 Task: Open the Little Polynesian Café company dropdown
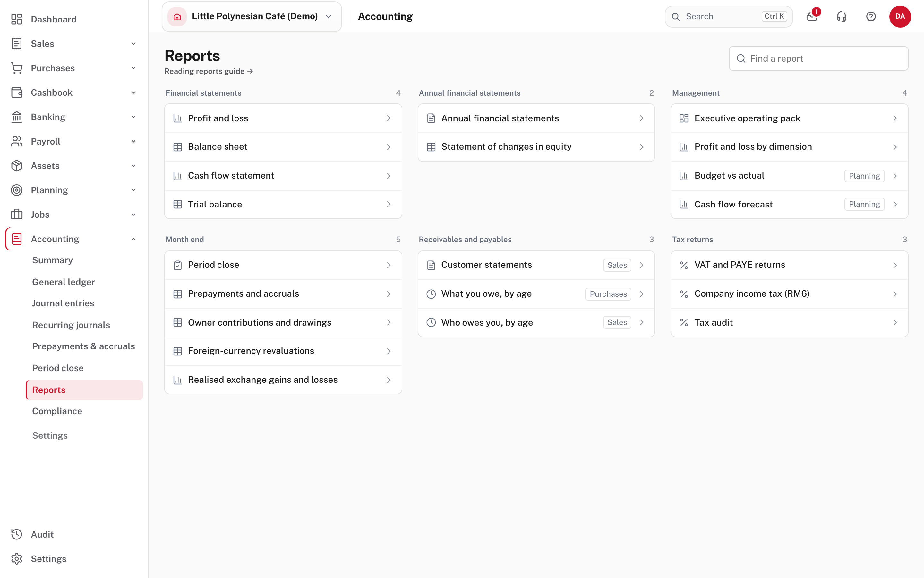point(252,16)
